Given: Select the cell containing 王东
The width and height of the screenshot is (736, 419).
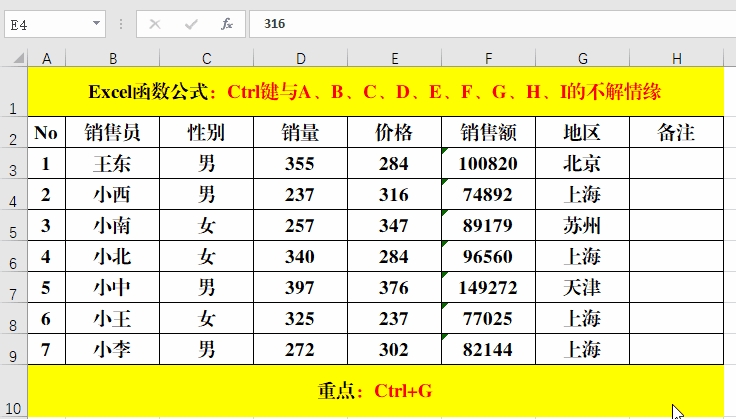Looking at the screenshot, I should pos(113,163).
